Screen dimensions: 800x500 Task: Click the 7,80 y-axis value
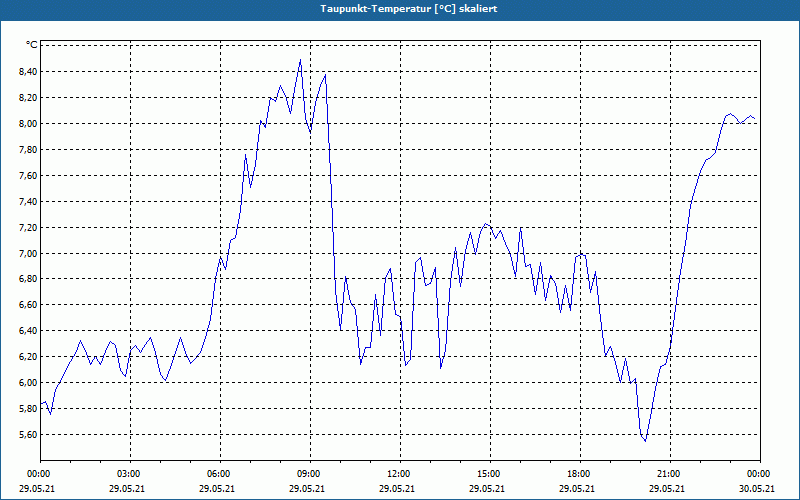pyautogui.click(x=26, y=149)
